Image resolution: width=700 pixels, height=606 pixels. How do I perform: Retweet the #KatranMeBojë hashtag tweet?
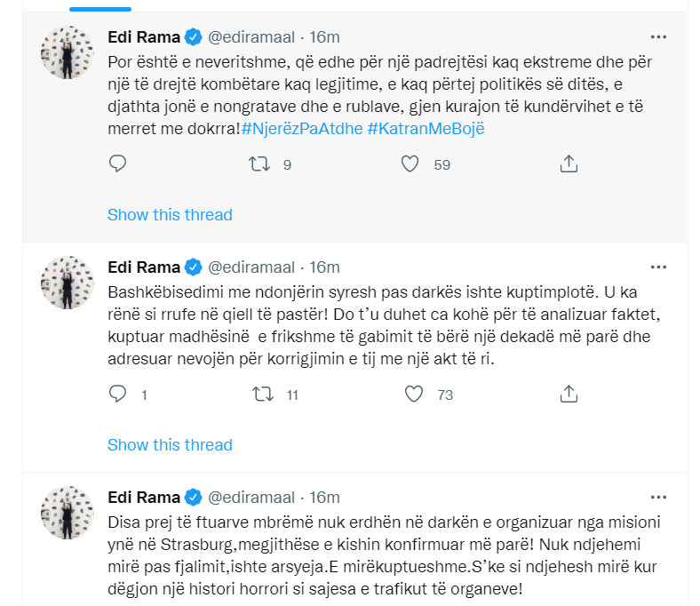pos(259,163)
